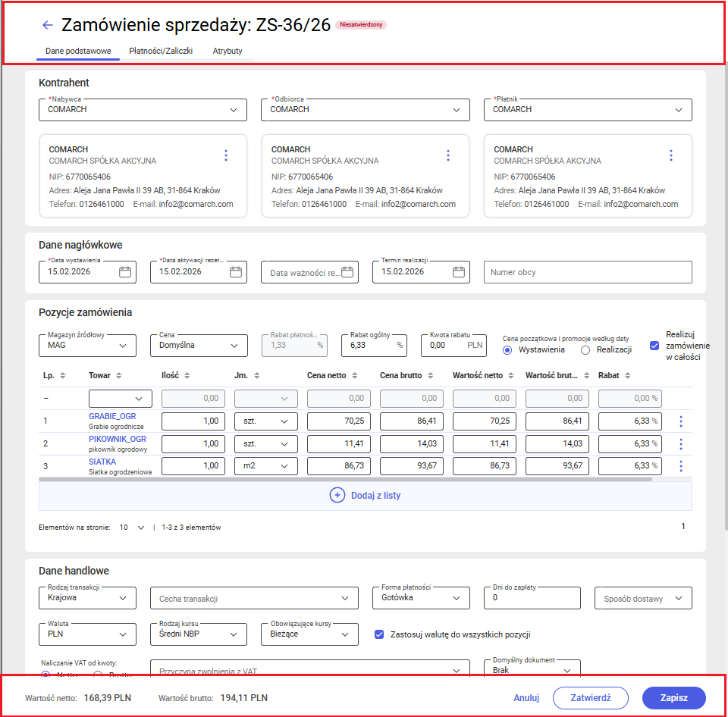This screenshot has width=728, height=717.
Task: Open the Termin realizacji calendar icon
Action: point(457,271)
